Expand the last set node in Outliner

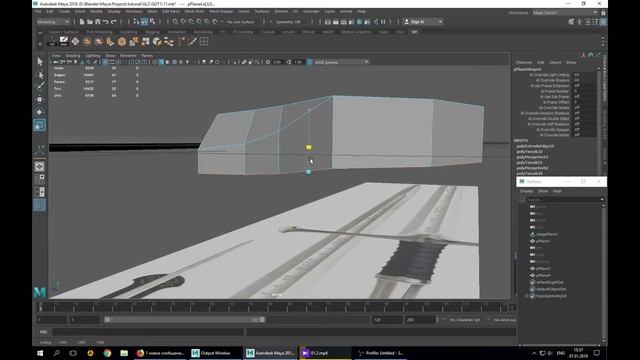coord(526,296)
